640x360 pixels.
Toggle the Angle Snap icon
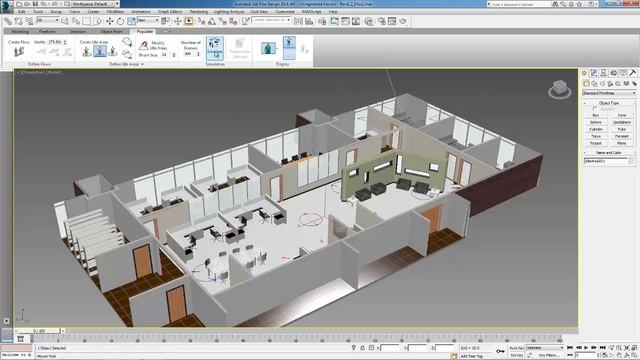[211, 21]
